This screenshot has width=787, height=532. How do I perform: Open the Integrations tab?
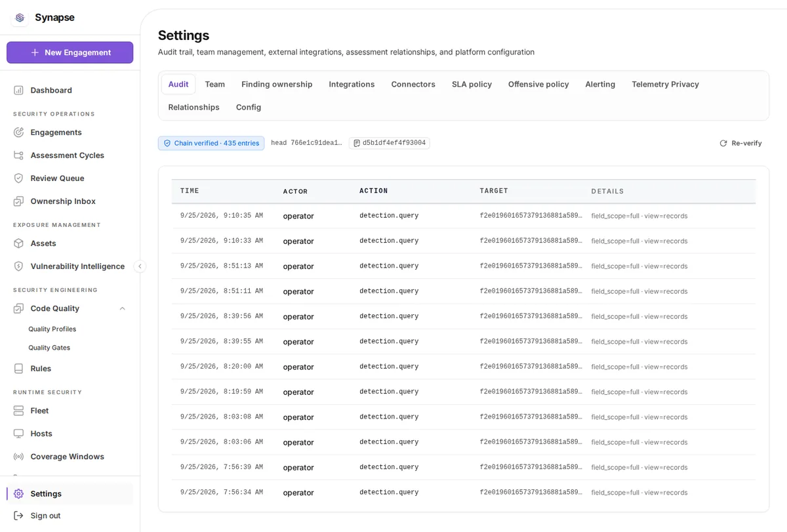click(x=352, y=84)
